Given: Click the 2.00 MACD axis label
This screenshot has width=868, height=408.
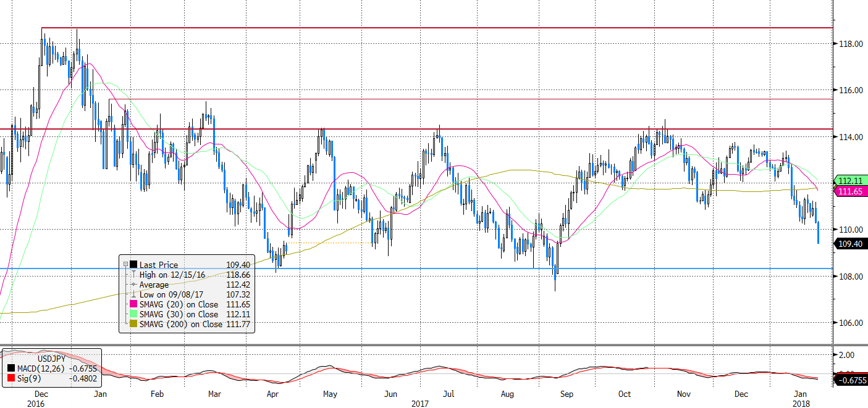Looking at the screenshot, I should tap(848, 355).
